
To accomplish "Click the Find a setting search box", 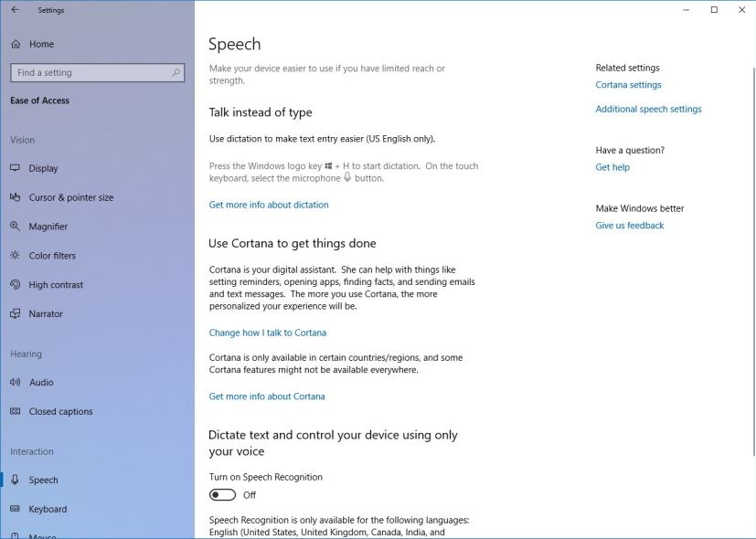I will tap(96, 72).
